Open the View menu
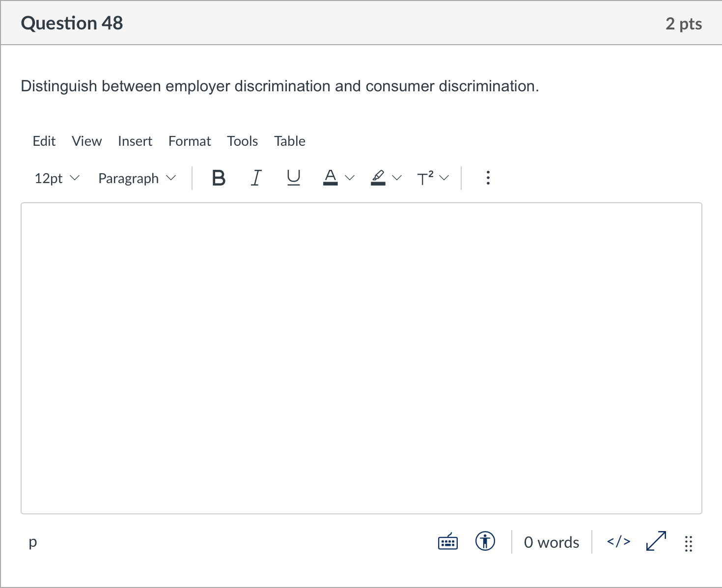This screenshot has width=722, height=588. pyautogui.click(x=87, y=141)
